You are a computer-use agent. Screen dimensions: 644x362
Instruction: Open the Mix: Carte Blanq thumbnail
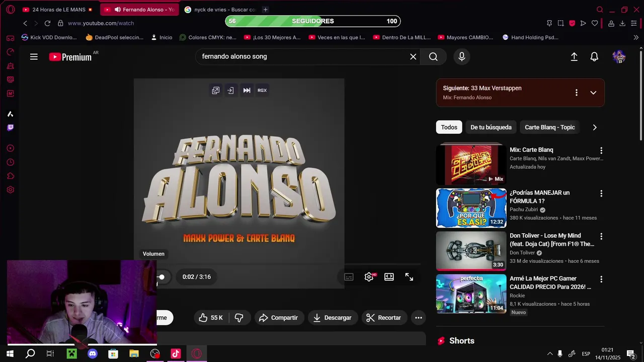point(471,165)
